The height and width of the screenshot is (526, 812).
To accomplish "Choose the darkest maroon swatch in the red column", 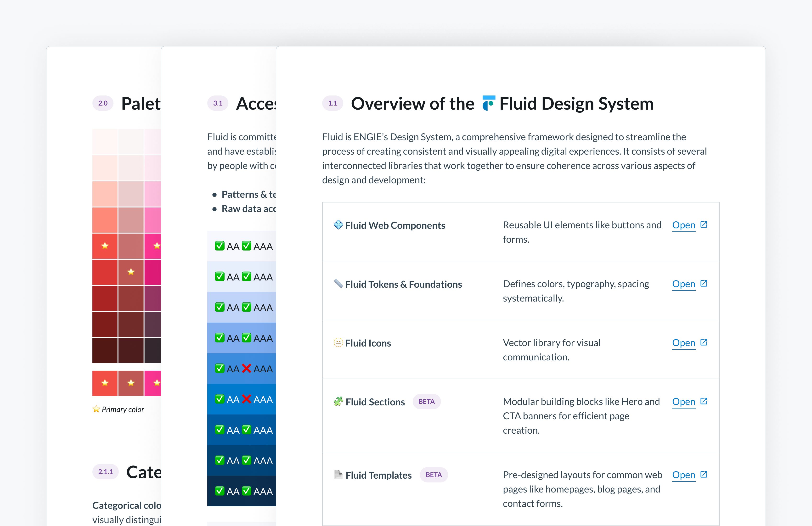I will (105, 350).
